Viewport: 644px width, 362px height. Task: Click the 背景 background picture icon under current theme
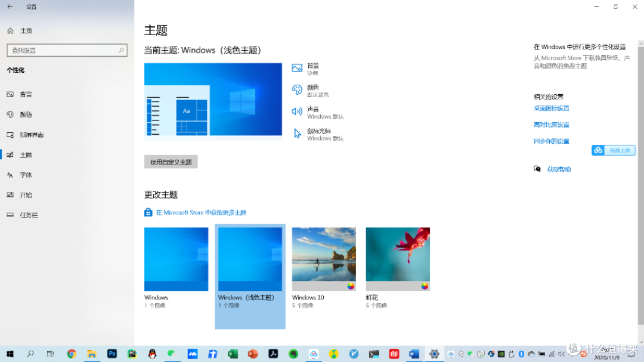click(297, 68)
